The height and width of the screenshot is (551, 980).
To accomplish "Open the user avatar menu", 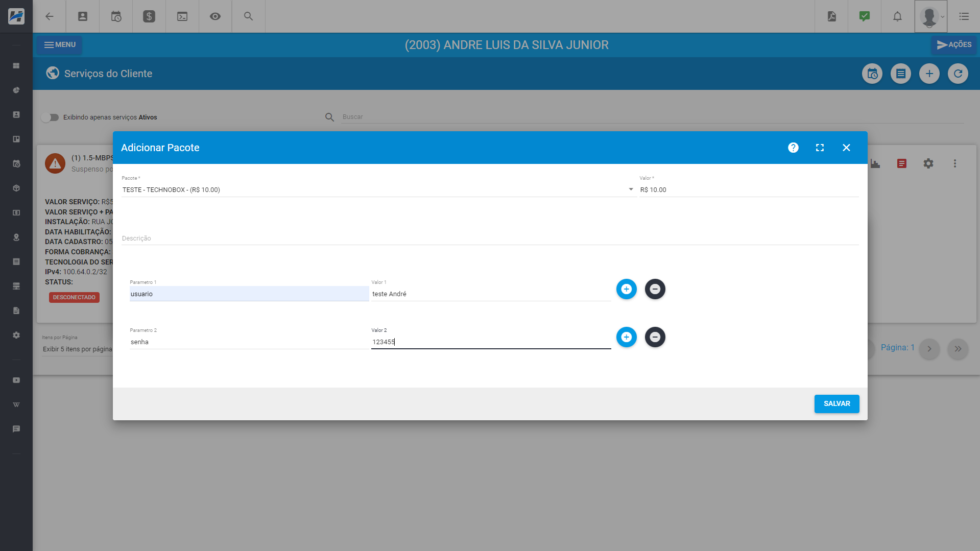I will click(930, 16).
